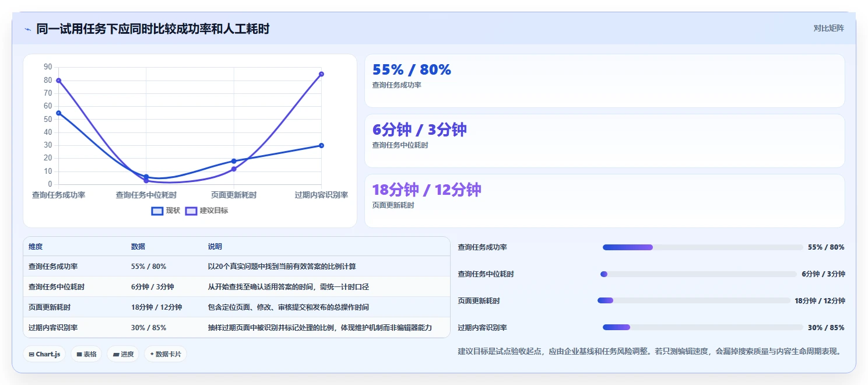
Task: Click the purple 建议目标 legend color box
Action: point(191,211)
